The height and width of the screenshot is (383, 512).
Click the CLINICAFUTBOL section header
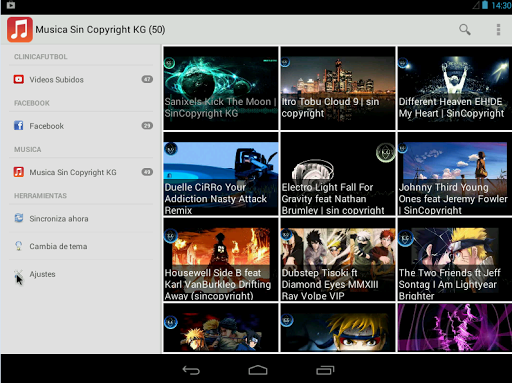pos(41,57)
